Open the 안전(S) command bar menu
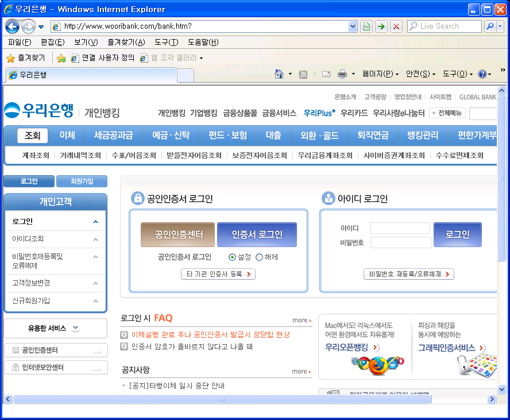 click(420, 74)
